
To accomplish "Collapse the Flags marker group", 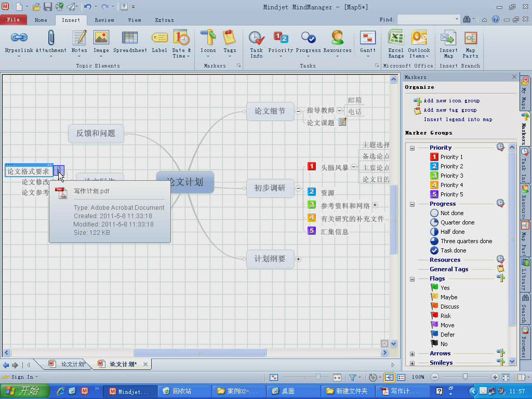I will [412, 279].
